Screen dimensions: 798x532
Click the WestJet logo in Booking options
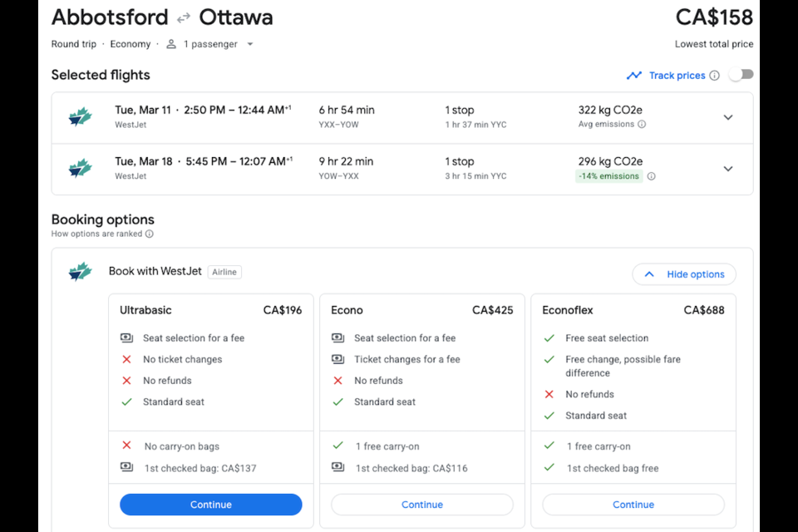click(x=80, y=271)
